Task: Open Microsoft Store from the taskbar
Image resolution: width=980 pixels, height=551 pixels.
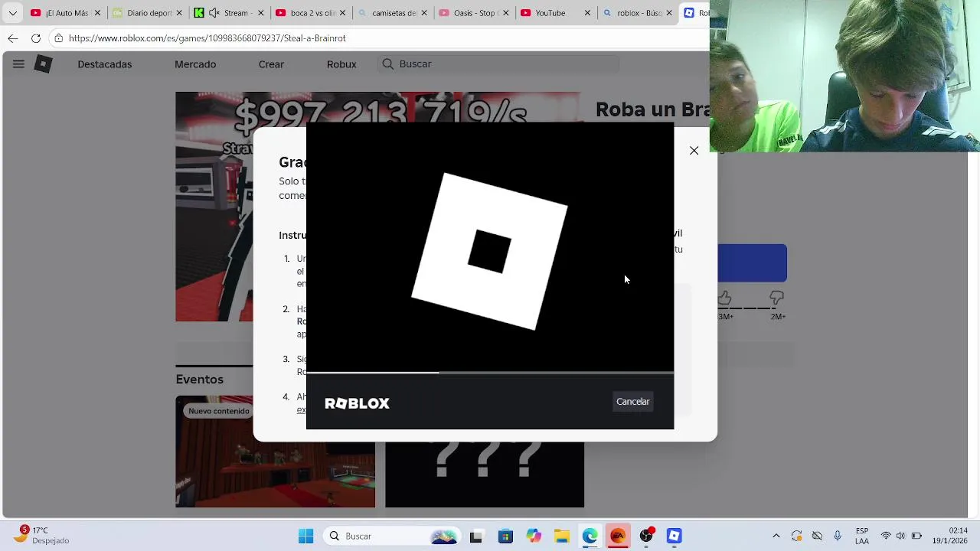Action: point(505,536)
